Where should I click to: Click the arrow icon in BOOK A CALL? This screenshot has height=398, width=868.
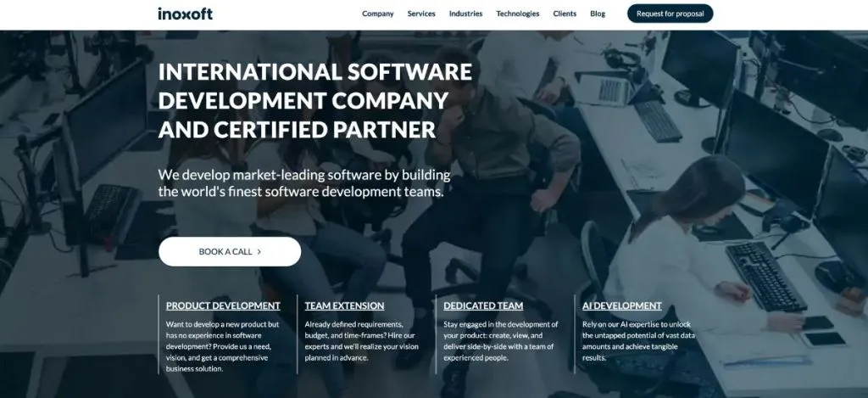pos(259,252)
